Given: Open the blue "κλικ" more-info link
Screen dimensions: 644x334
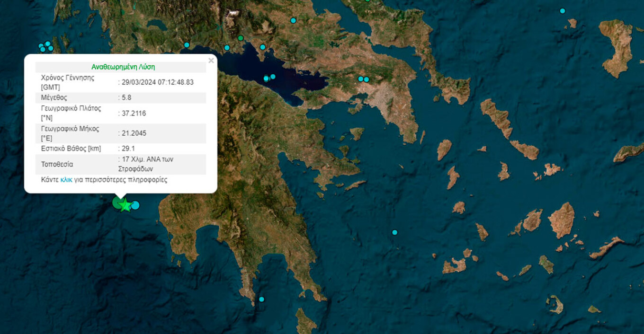Looking at the screenshot, I should (x=66, y=180).
